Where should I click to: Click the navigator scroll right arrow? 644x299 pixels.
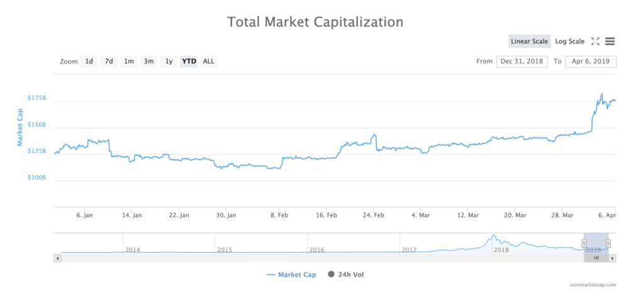coord(613,258)
